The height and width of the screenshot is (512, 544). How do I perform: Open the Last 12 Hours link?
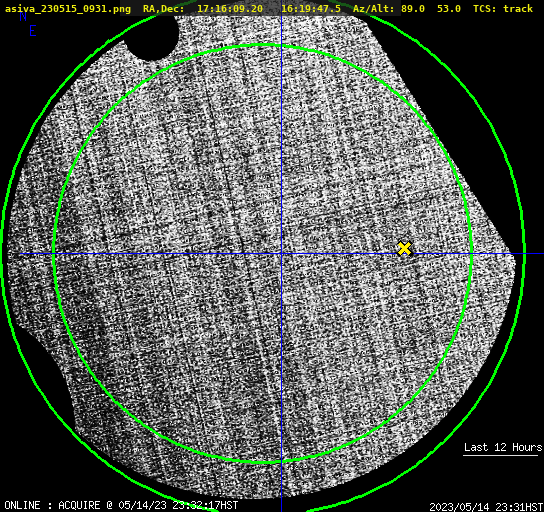click(x=503, y=447)
